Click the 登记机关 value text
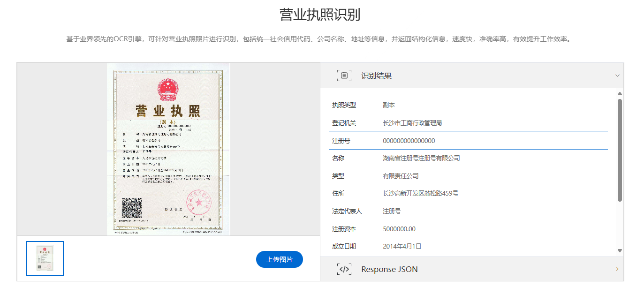Viewport: 644px width, 295px height. coord(412,123)
